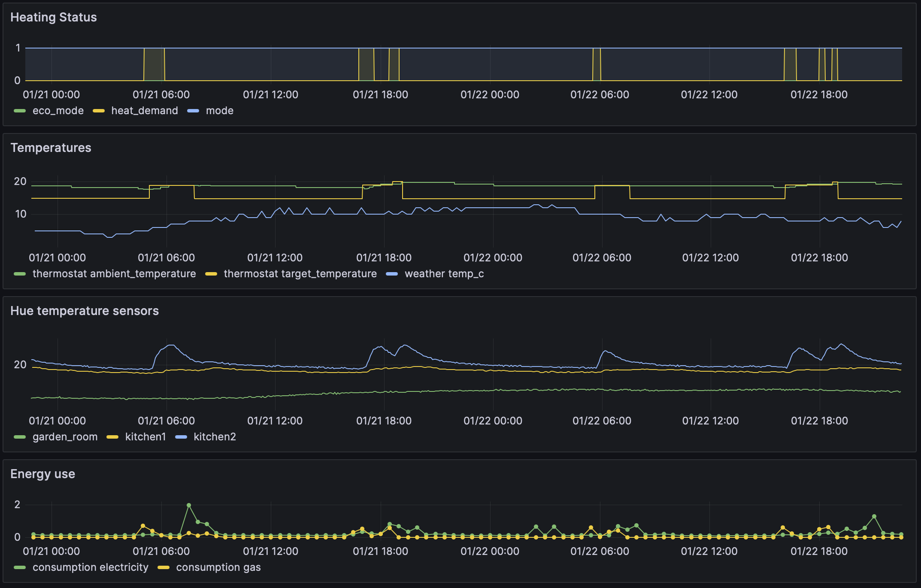Click 01/21 00:00 label on Energy use axis

tap(51, 551)
